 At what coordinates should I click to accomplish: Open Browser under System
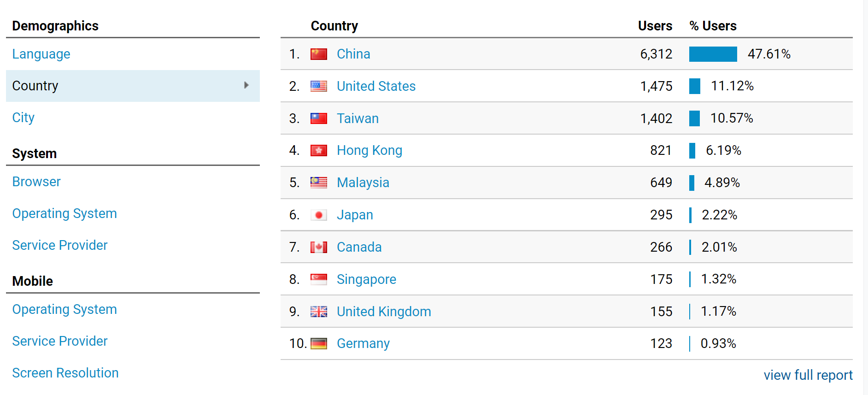pos(36,182)
